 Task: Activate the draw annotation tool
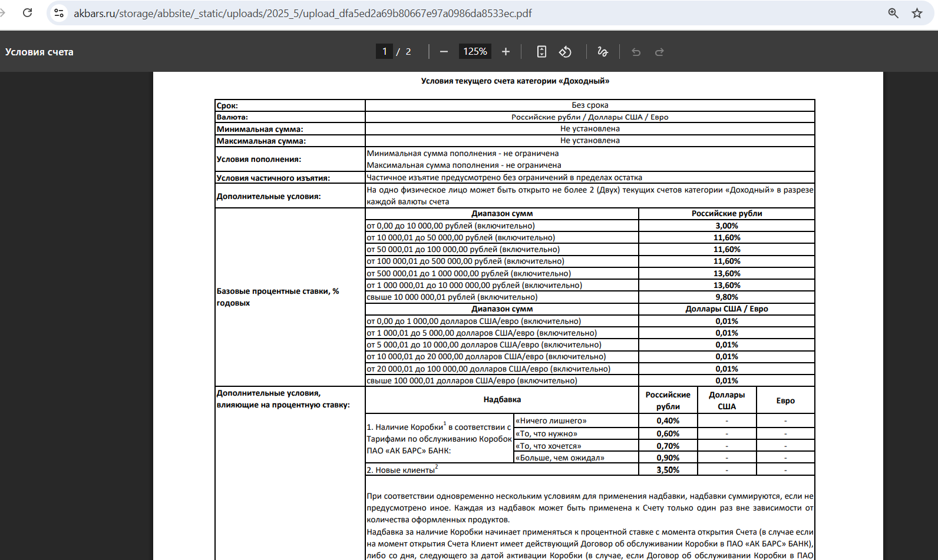click(x=603, y=52)
